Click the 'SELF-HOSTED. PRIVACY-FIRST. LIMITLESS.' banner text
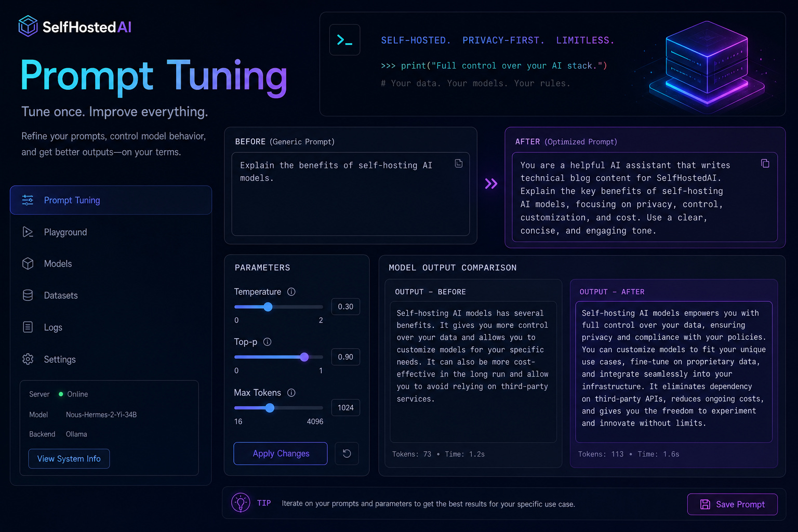 pyautogui.click(x=498, y=41)
